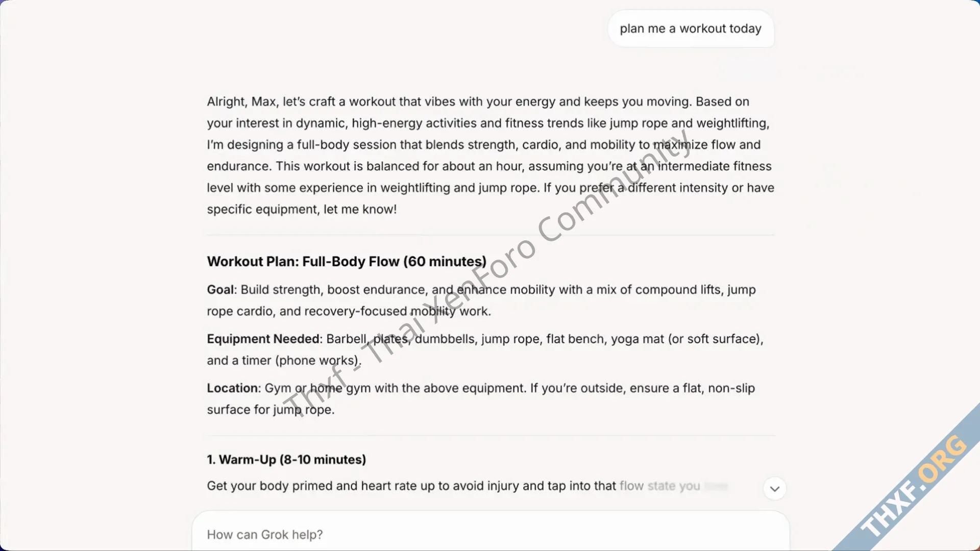Click the faded 'flow state you' text
Image resolution: width=980 pixels, height=551 pixels.
(659, 486)
